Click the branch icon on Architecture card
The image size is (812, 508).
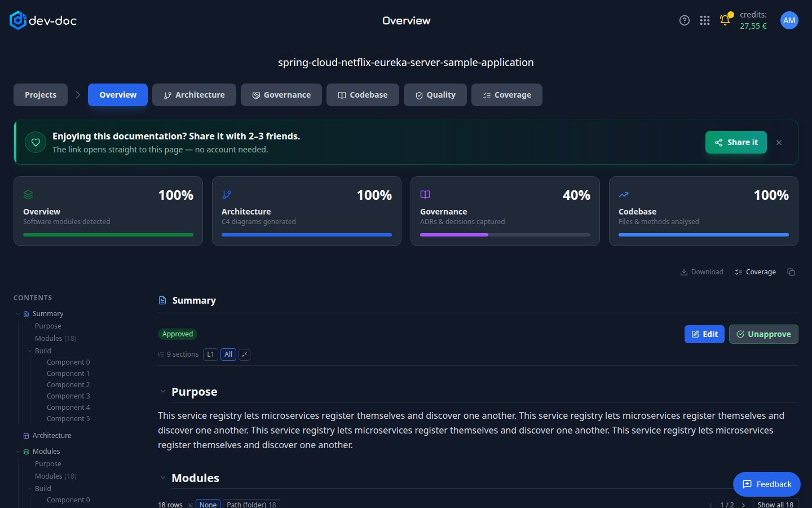(227, 195)
